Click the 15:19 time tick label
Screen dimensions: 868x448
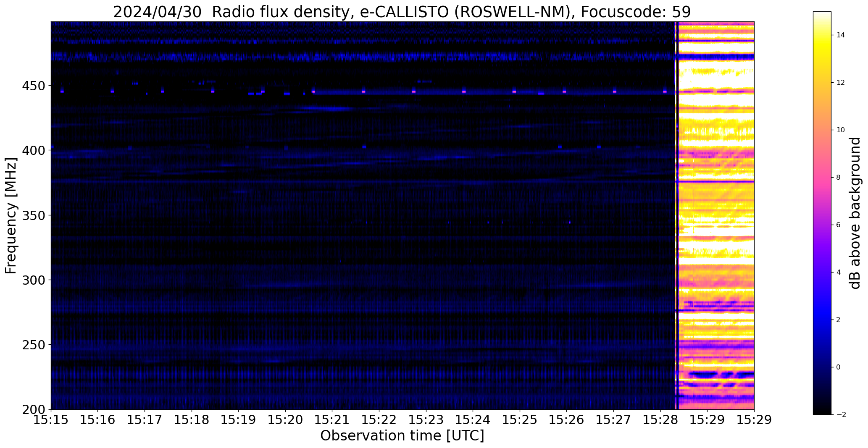coord(239,420)
